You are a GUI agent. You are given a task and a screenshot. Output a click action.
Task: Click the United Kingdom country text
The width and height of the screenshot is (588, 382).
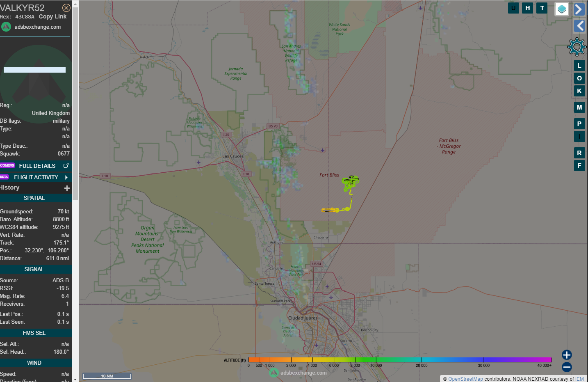click(51, 113)
